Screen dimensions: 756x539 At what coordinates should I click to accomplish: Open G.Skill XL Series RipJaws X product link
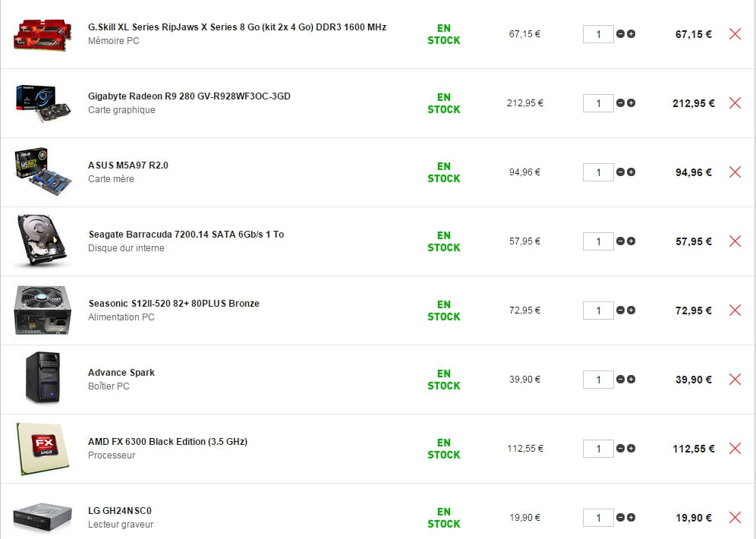point(237,27)
